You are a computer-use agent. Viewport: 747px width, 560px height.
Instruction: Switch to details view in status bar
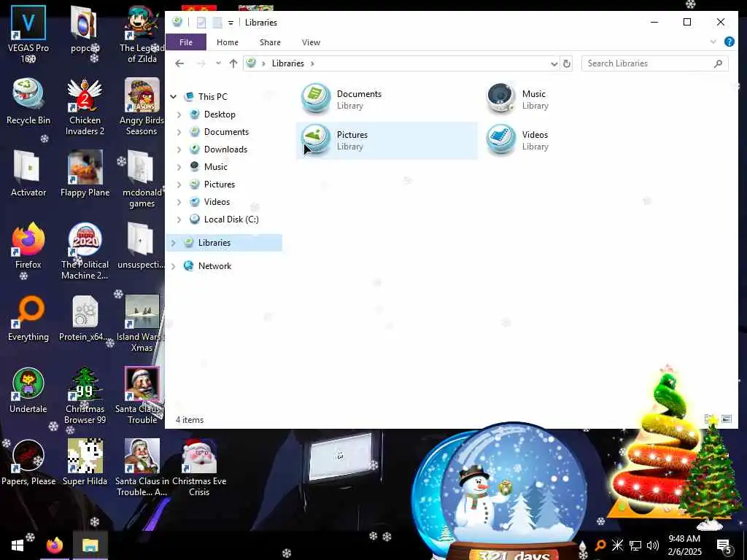pos(709,419)
